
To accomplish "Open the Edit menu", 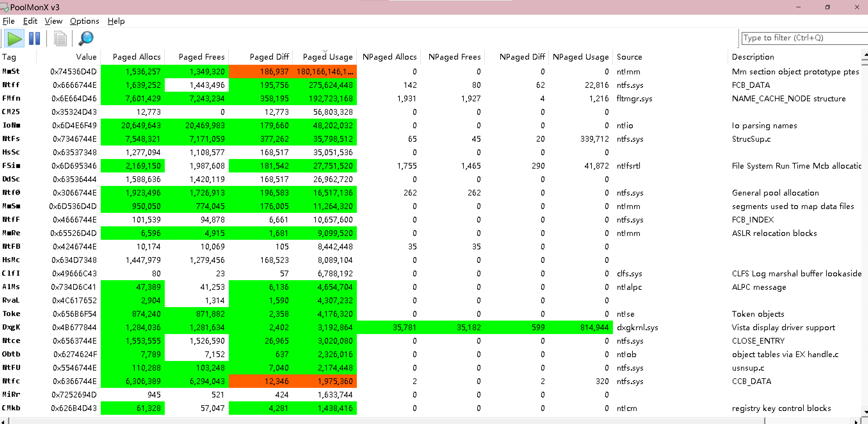I will (x=30, y=21).
